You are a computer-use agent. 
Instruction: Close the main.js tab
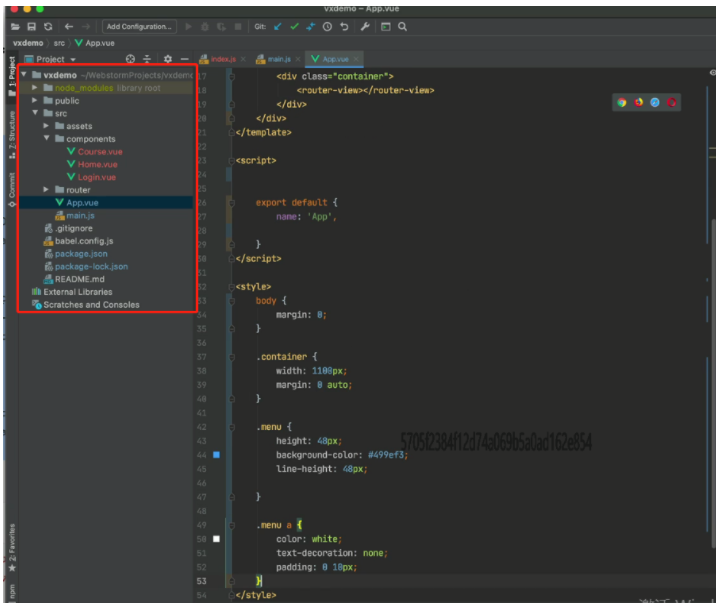click(298, 59)
